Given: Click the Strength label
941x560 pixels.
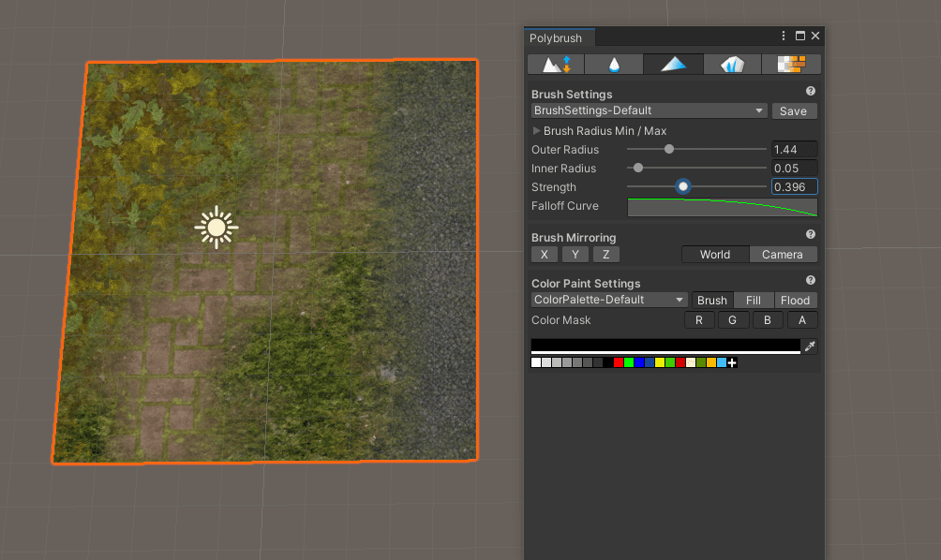Looking at the screenshot, I should click(553, 187).
